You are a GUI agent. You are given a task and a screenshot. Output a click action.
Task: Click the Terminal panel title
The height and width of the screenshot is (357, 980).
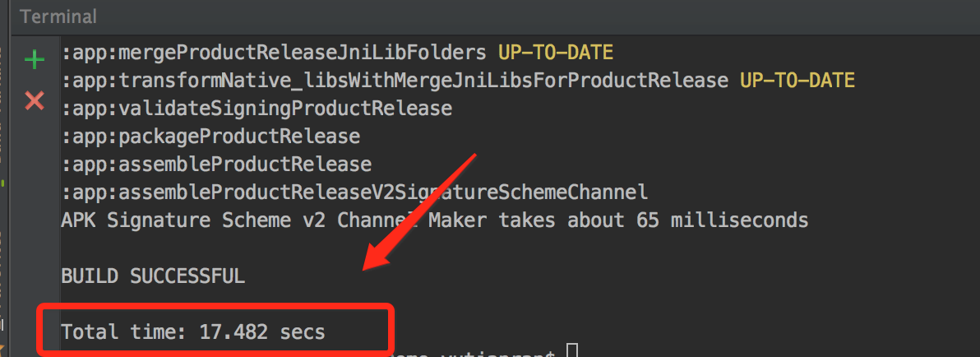(58, 16)
